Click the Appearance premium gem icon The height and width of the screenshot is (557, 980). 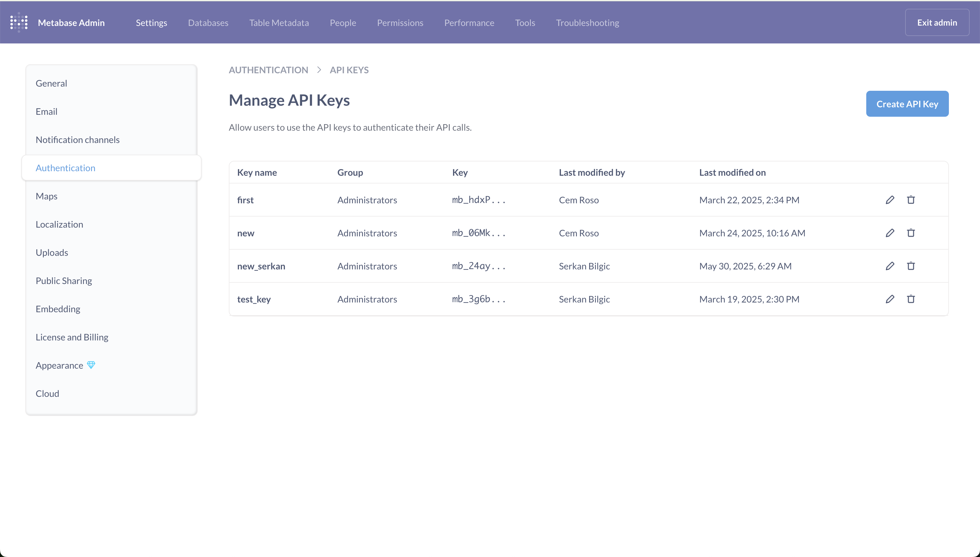coord(91,365)
